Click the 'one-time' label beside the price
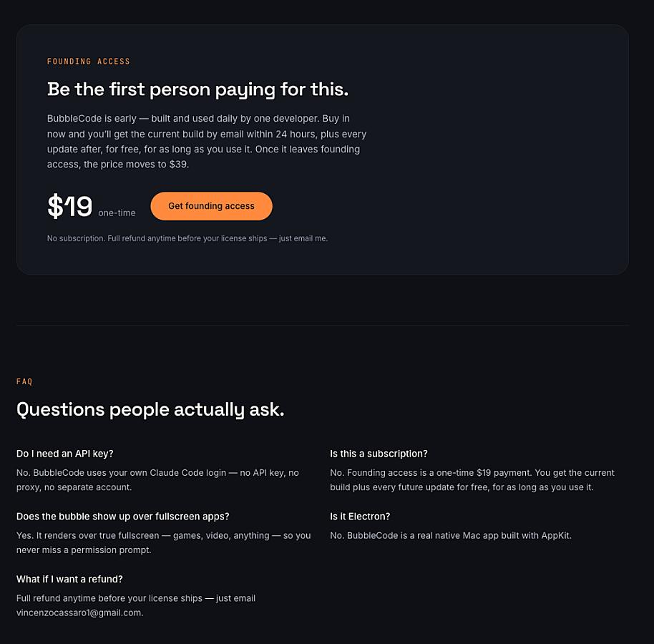654x644 pixels. (x=117, y=213)
